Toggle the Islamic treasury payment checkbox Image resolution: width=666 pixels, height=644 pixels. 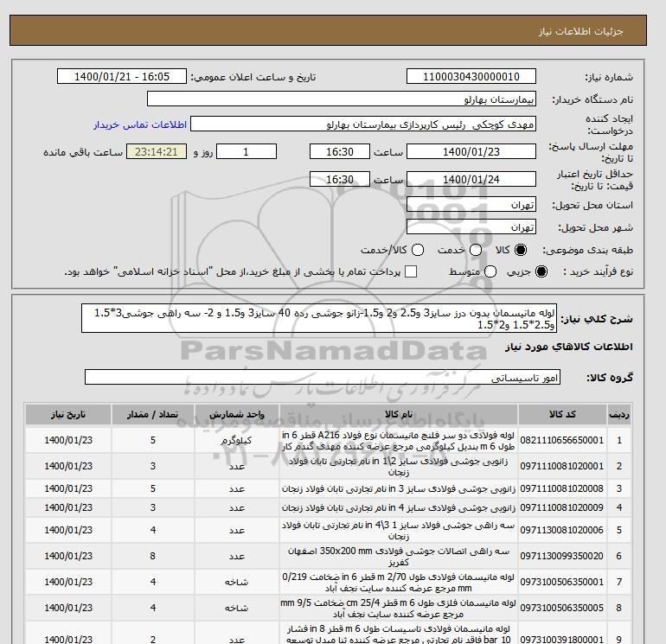[411, 271]
